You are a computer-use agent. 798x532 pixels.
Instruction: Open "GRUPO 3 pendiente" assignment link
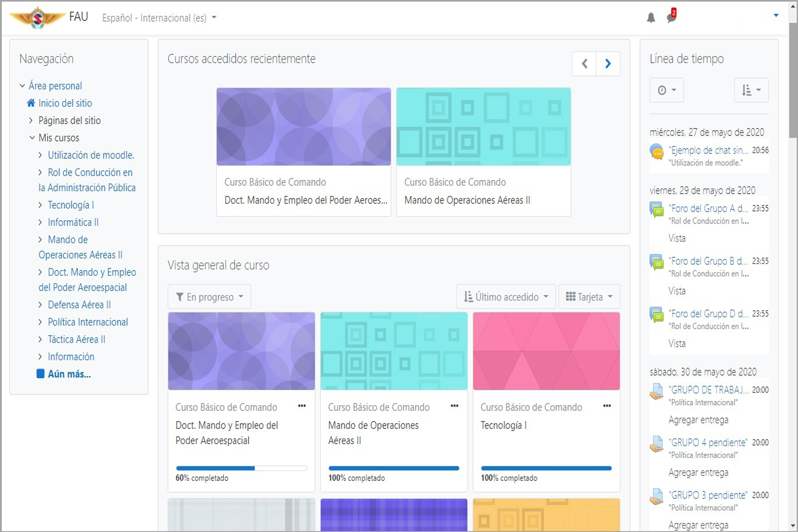coord(708,495)
